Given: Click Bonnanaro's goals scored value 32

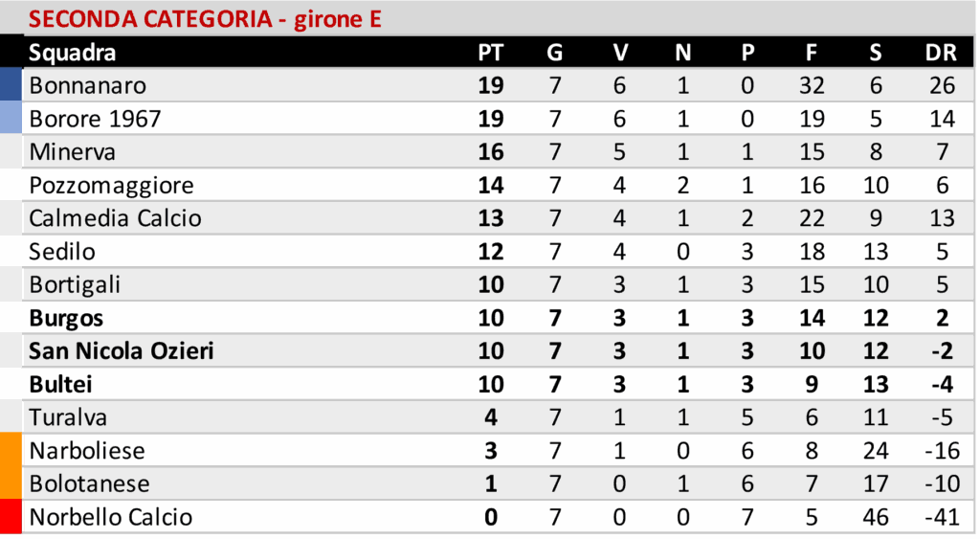Looking at the screenshot, I should coord(812,85).
